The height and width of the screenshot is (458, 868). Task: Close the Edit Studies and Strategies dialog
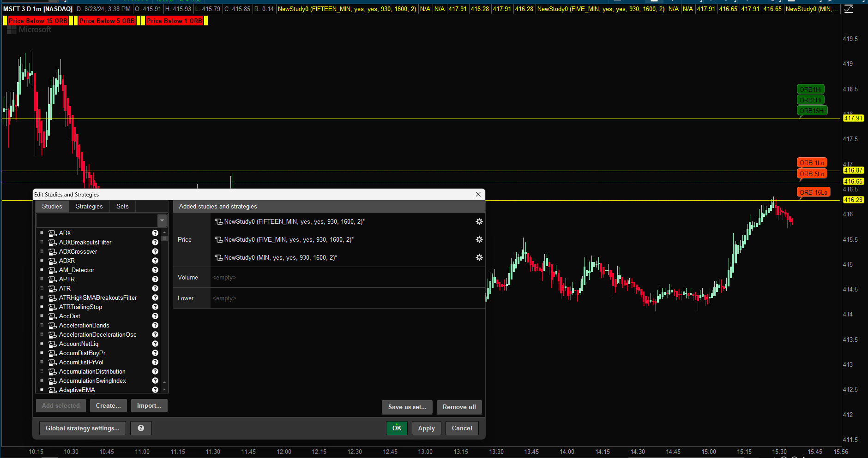478,194
